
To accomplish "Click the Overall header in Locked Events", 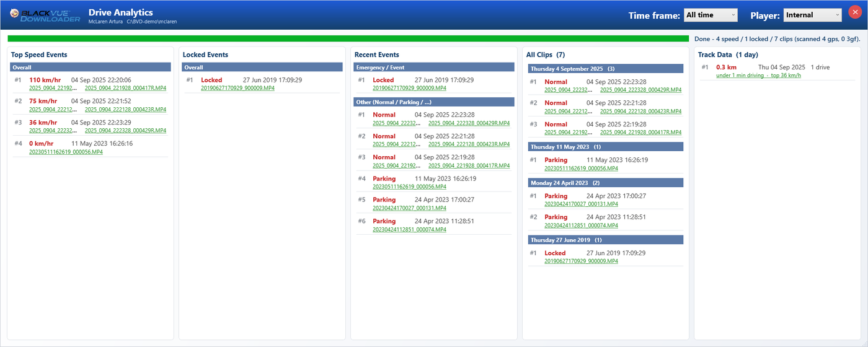I will 262,67.
